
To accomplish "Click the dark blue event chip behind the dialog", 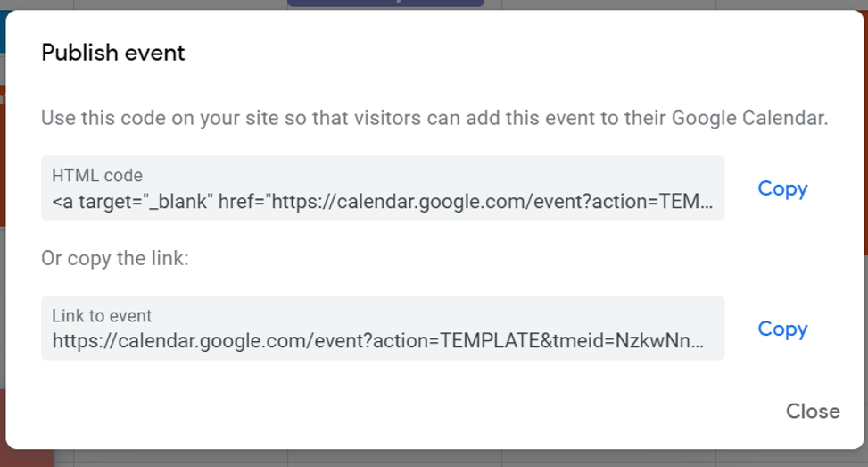I will pyautogui.click(x=385, y=4).
